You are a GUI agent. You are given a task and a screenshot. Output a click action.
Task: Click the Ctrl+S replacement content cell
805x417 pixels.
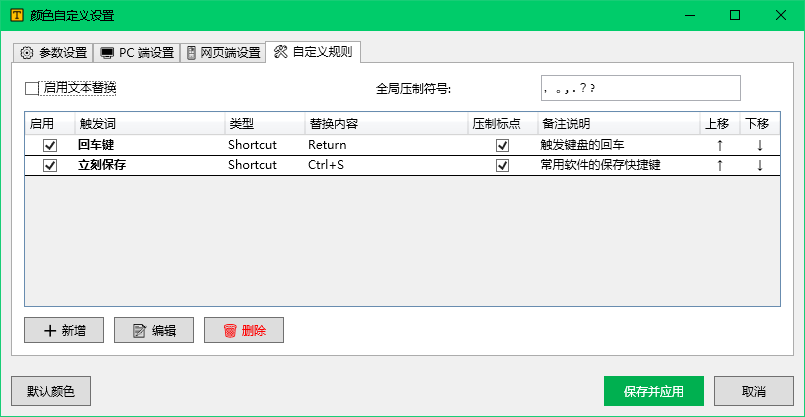click(387, 165)
